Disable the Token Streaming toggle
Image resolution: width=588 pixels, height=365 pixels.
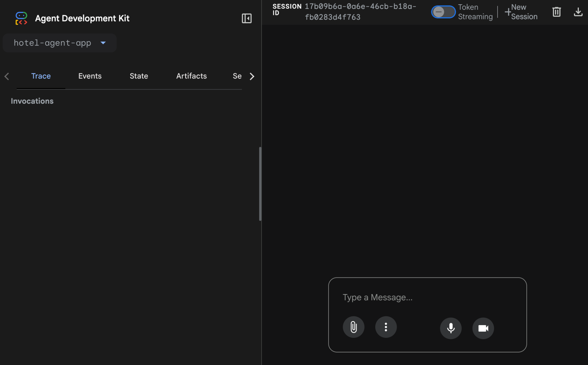tap(443, 12)
